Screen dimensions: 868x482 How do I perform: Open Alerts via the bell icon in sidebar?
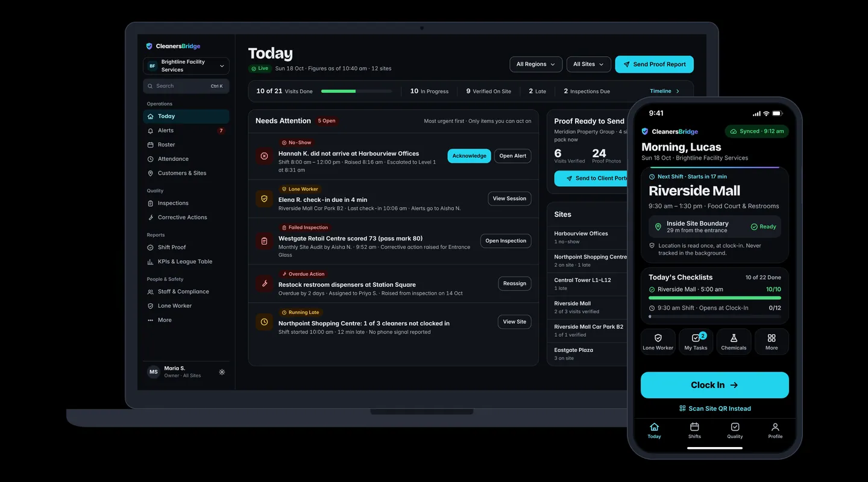(151, 131)
